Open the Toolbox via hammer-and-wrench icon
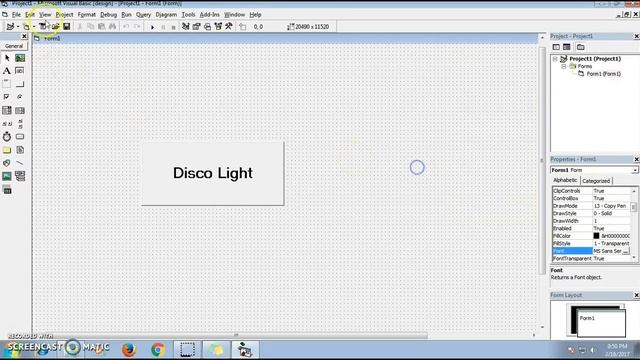640x360 pixels. (229, 27)
